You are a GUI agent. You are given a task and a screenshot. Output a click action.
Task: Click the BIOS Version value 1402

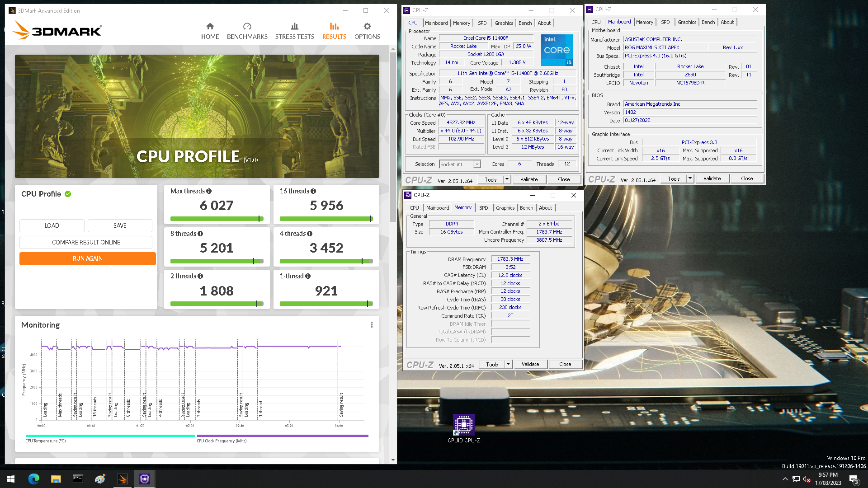(x=690, y=112)
